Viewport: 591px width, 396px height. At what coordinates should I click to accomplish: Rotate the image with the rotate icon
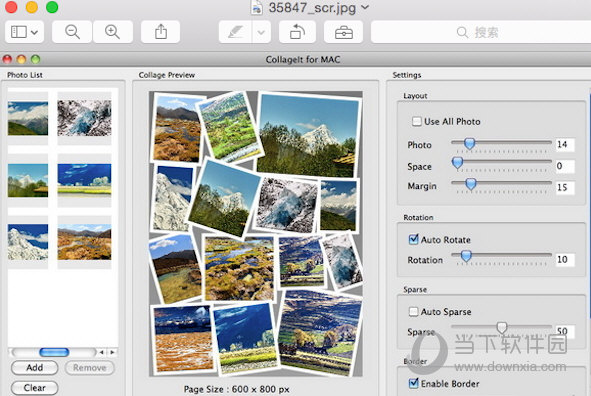[x=297, y=32]
